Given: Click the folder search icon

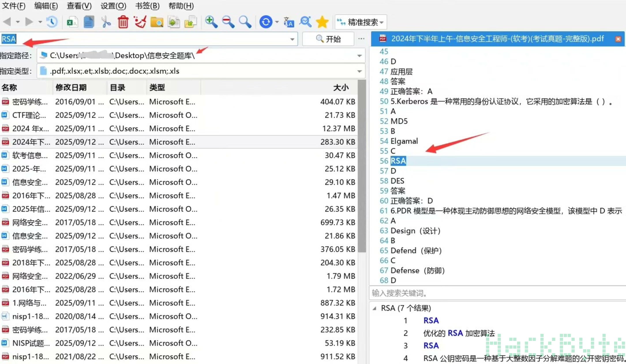Looking at the screenshot, I should (157, 22).
